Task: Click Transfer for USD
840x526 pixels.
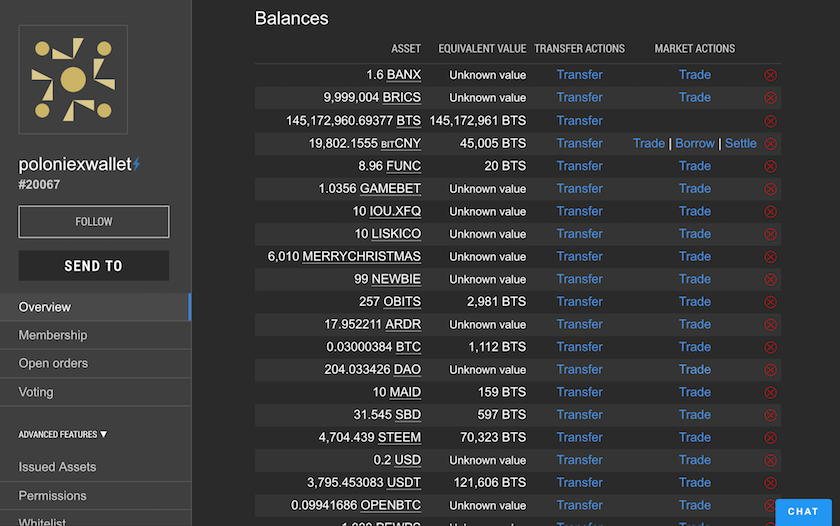Action: coord(579,460)
